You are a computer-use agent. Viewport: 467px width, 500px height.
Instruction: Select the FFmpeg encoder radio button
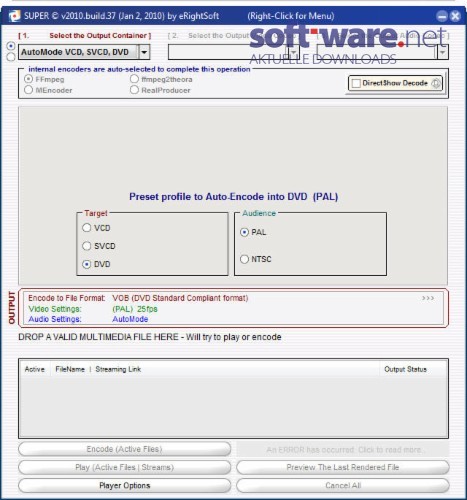coord(28,79)
